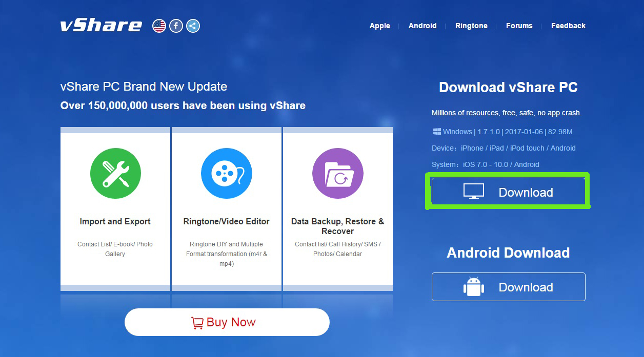Select the Ringtone/Video Editor heading

(x=227, y=222)
